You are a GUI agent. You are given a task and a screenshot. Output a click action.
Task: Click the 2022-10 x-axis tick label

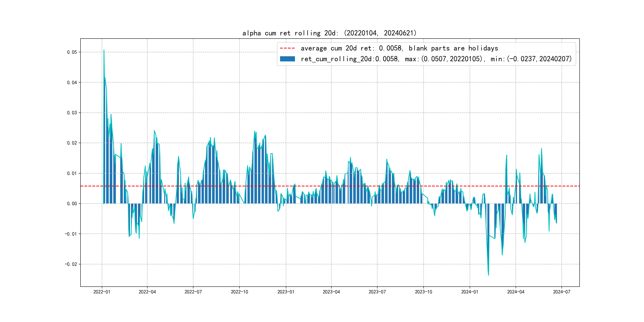point(239,292)
